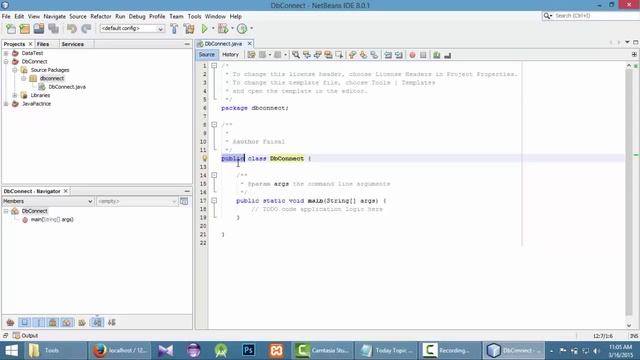Click the Uncomment editor toolbar icon
The height and width of the screenshot is (360, 640).
pyautogui.click(x=448, y=55)
